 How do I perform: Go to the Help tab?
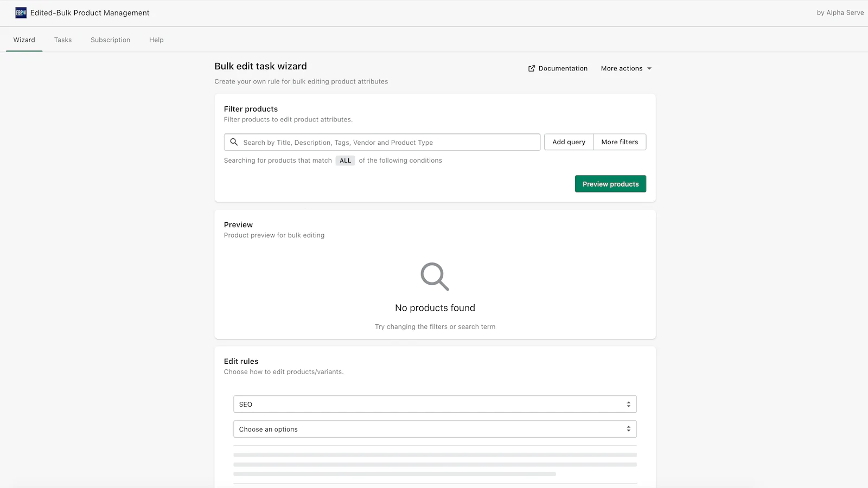tap(156, 40)
